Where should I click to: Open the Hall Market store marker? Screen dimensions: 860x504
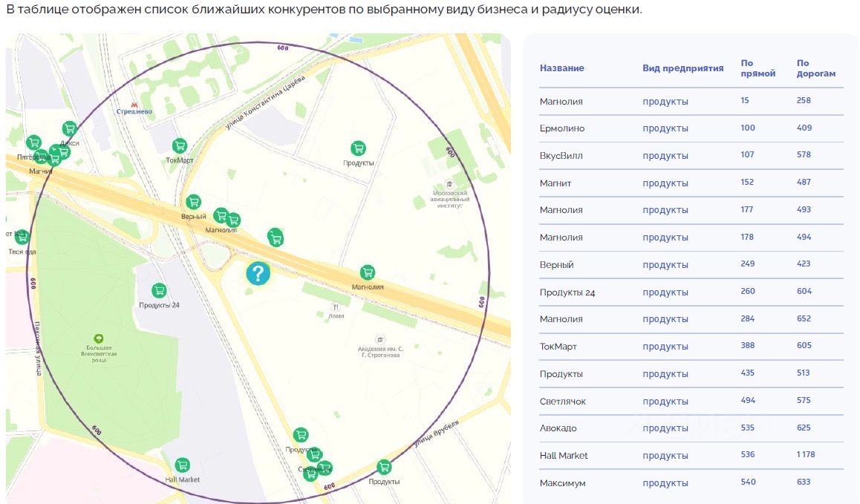pyautogui.click(x=182, y=465)
